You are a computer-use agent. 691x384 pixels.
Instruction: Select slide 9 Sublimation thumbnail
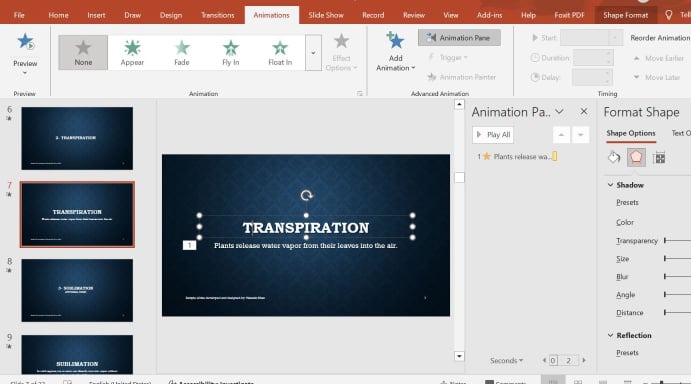(x=77, y=354)
